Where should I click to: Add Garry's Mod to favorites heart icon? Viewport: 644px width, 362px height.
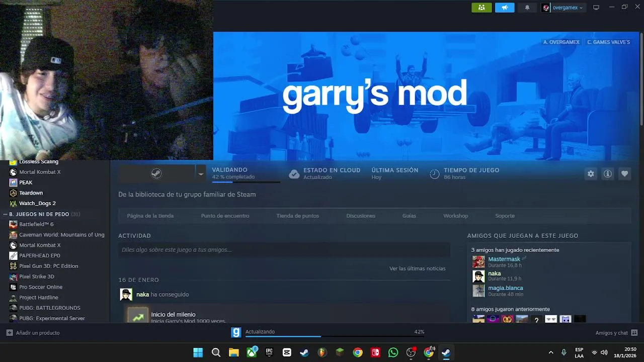coord(624,174)
